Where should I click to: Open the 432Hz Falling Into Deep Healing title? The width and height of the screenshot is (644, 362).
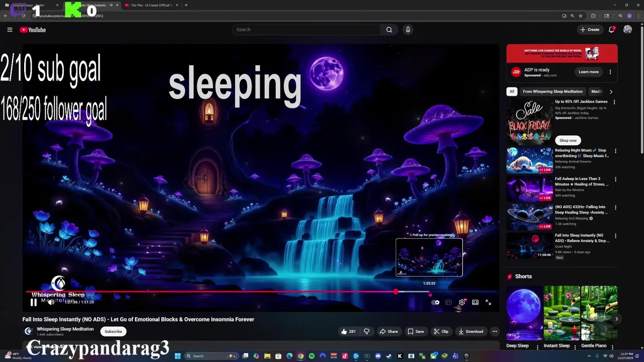(581, 210)
